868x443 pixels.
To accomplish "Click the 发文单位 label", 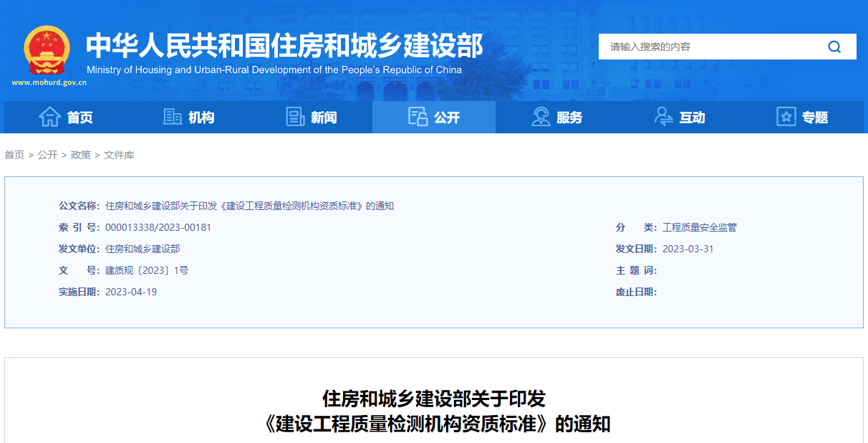I will (79, 249).
